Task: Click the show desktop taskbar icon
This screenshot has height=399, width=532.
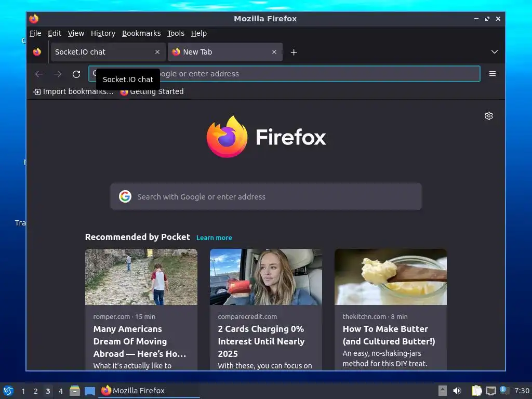Action: [x=89, y=391]
